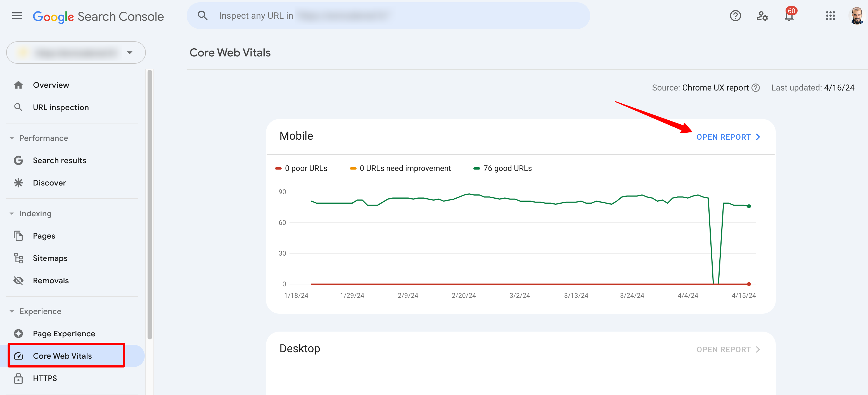Open user and permissions settings icon

[762, 16]
